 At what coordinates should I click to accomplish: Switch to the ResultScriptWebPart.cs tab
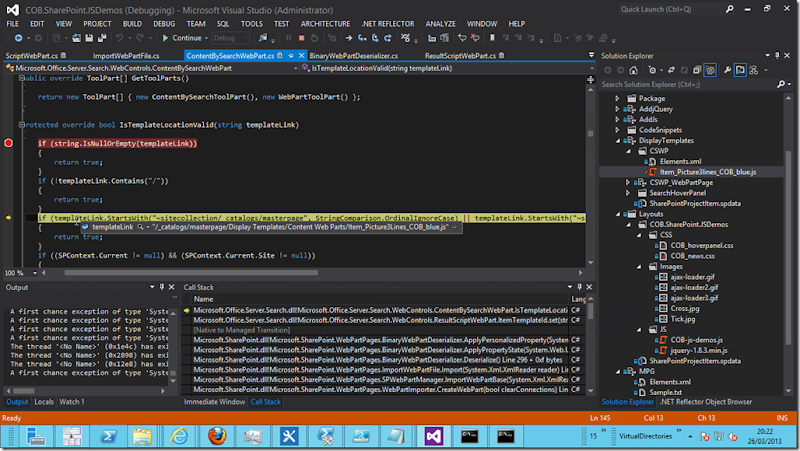(x=459, y=55)
